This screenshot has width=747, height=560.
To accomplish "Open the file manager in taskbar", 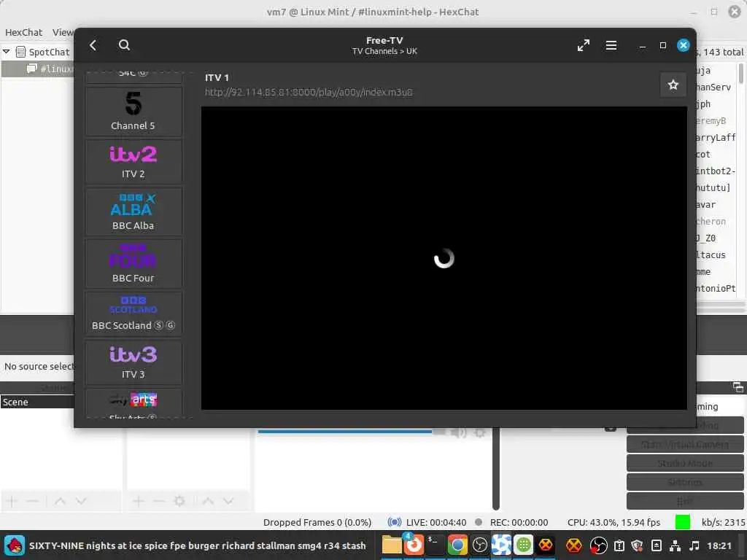I will coord(392,545).
